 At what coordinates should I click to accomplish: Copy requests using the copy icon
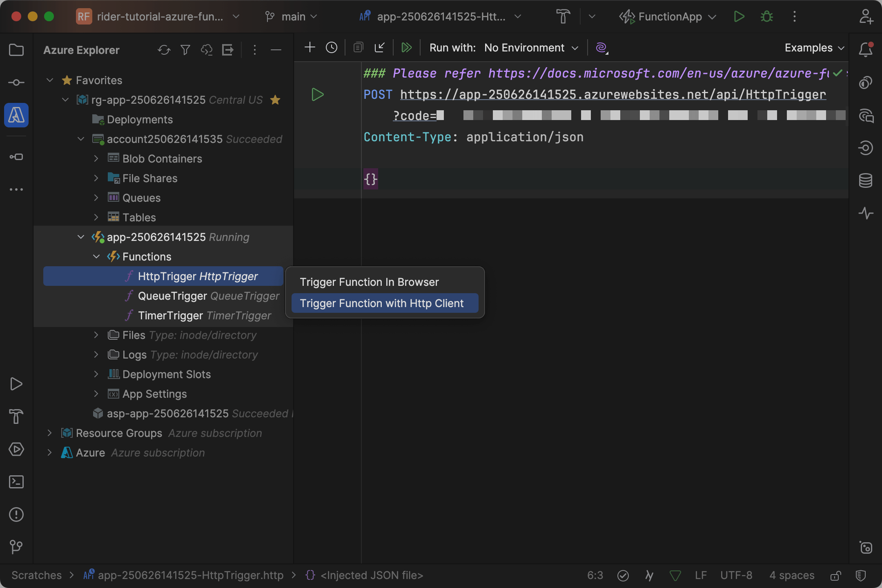pos(358,47)
